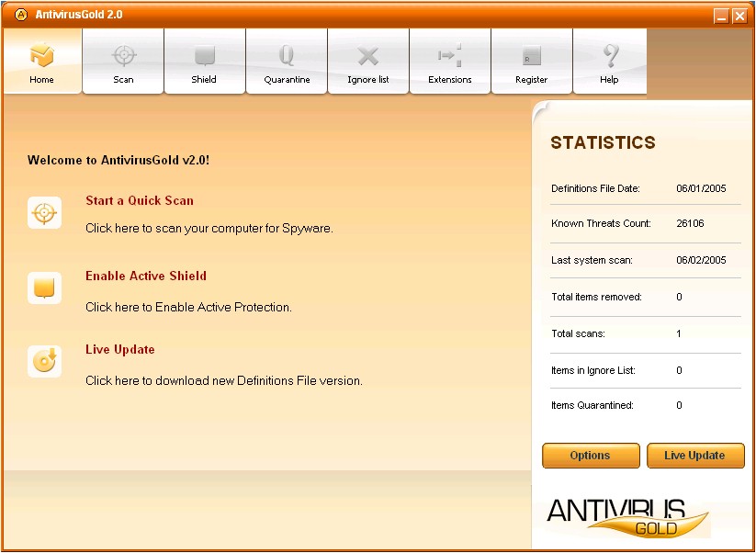The image size is (756, 553).
Task: Click the 'Items in Ignore List:' label
Action: pos(593,370)
